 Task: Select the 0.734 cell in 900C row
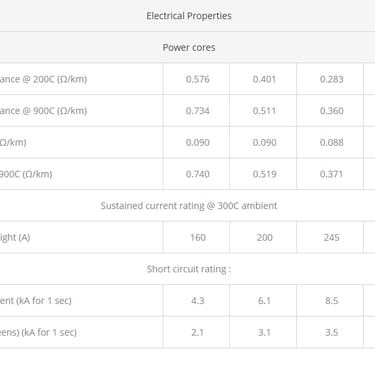tap(198, 111)
